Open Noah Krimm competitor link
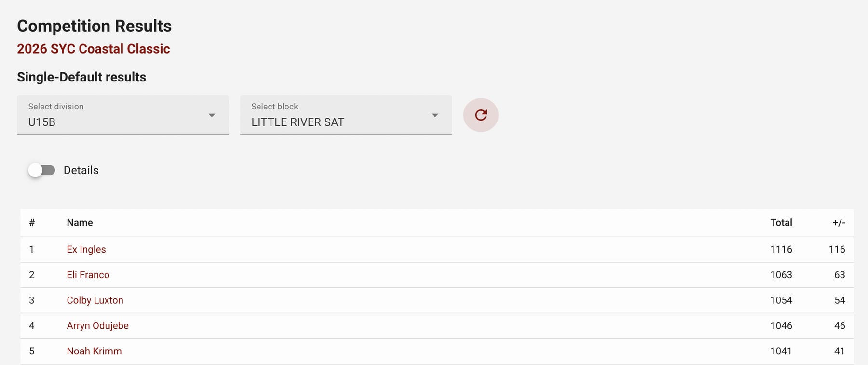 point(95,351)
